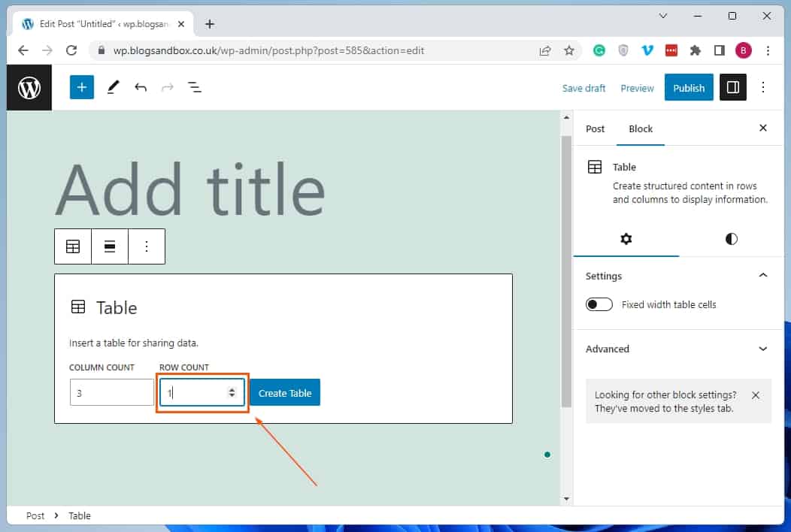
Task: Click the Publish button
Action: coord(689,88)
